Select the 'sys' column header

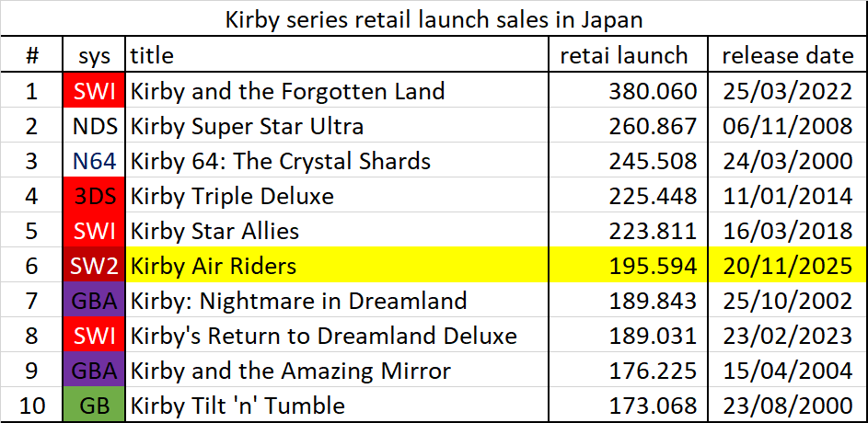pyautogui.click(x=95, y=56)
